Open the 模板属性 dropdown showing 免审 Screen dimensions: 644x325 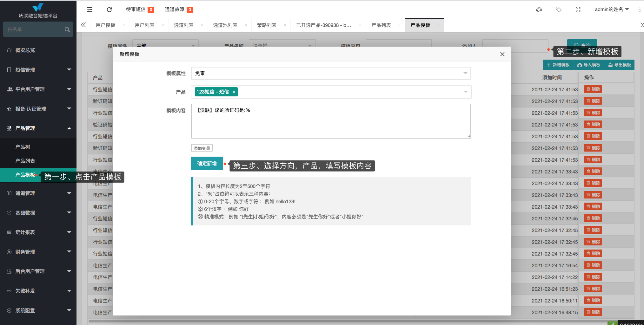[331, 73]
